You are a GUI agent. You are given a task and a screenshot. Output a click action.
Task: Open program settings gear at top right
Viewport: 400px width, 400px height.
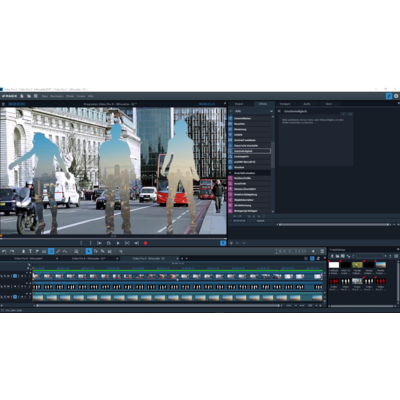click(x=396, y=96)
